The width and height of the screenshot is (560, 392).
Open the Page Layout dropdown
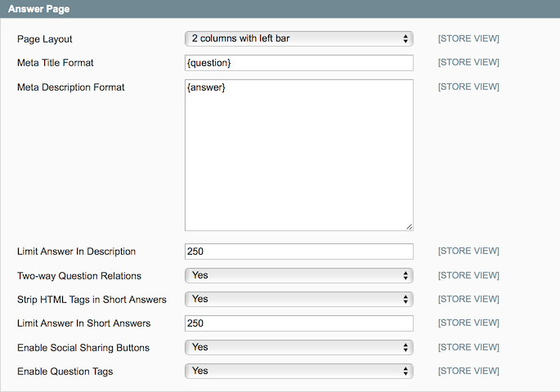[x=298, y=38]
